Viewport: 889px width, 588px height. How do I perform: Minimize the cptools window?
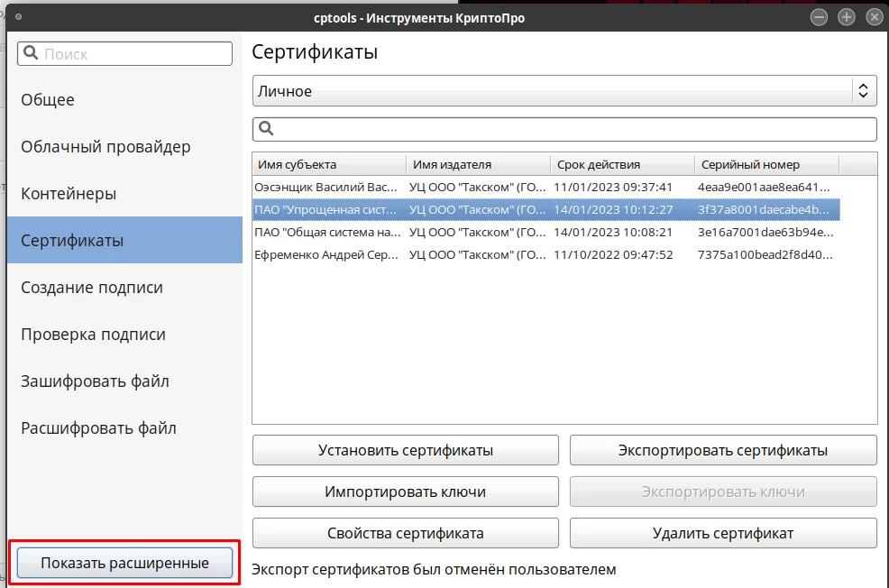[819, 17]
